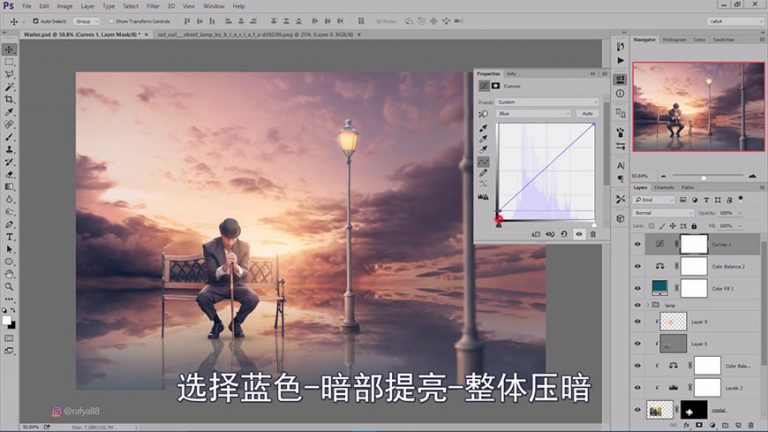This screenshot has height=432, width=768.
Task: Select the Gradient tool
Action: 9,187
